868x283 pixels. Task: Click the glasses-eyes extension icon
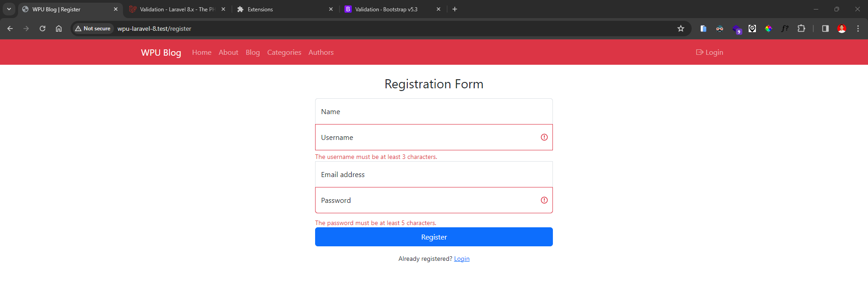coord(720,29)
